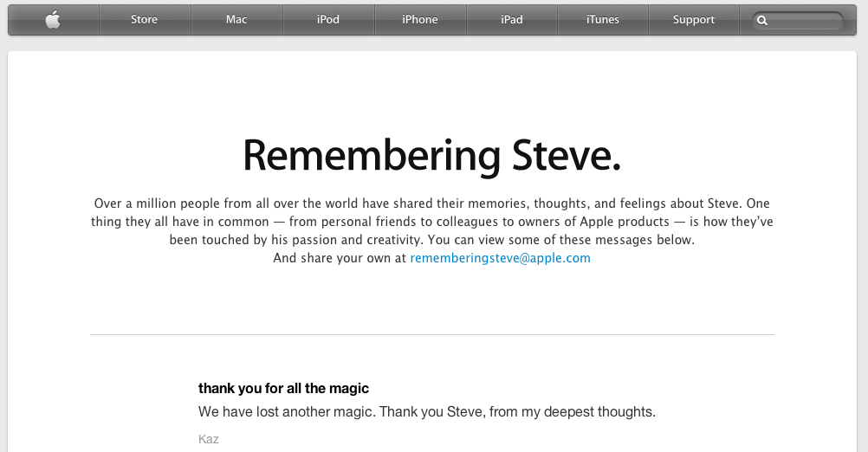Open the Store section
This screenshot has height=452, width=868.
pos(145,19)
